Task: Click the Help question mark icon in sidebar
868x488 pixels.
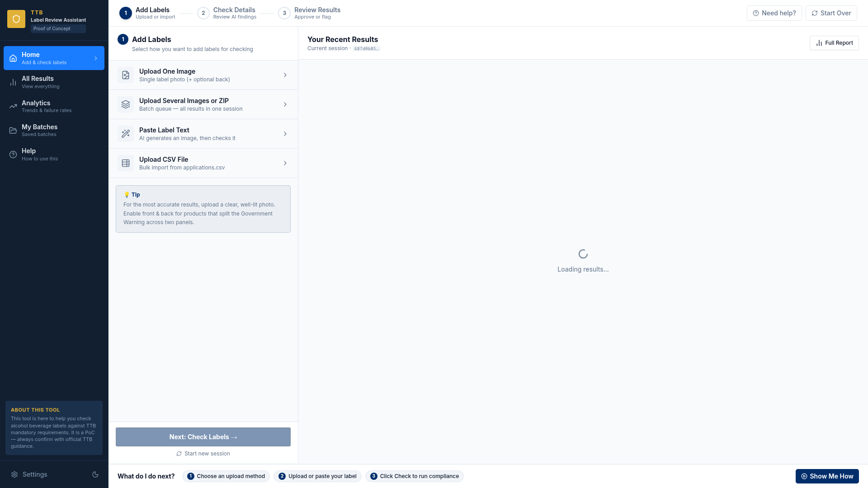Action: pyautogui.click(x=13, y=155)
